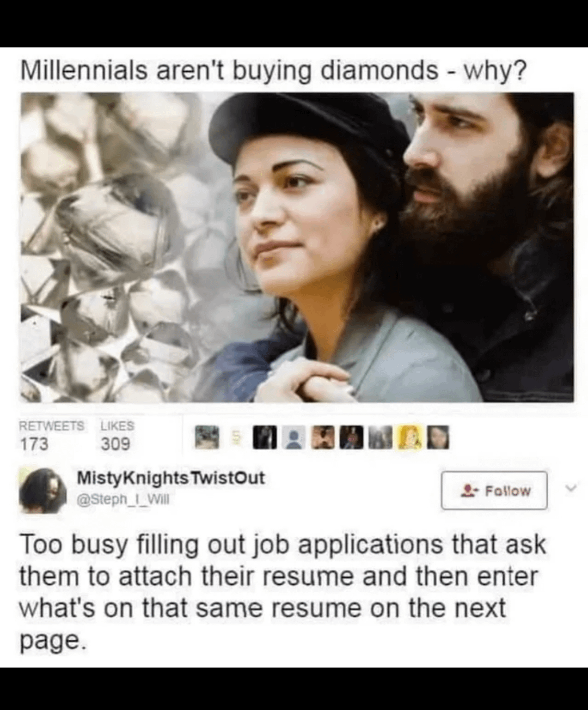Expand the tweet options chevron beside Follow
Image resolution: width=588 pixels, height=710 pixels.
569,489
